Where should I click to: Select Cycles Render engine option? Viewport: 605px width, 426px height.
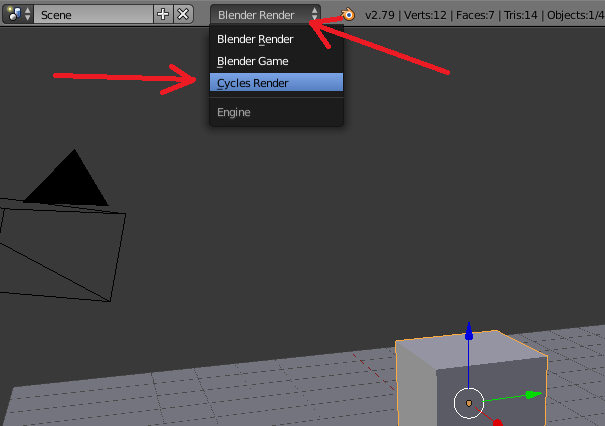[276, 83]
